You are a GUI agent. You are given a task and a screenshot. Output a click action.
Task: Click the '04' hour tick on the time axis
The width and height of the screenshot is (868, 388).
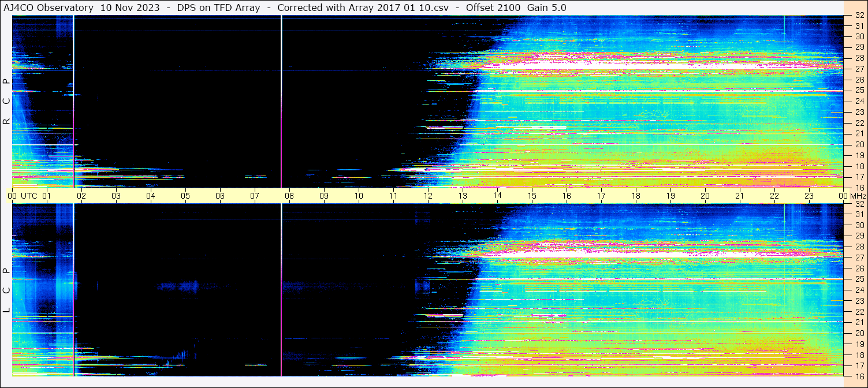click(x=151, y=196)
